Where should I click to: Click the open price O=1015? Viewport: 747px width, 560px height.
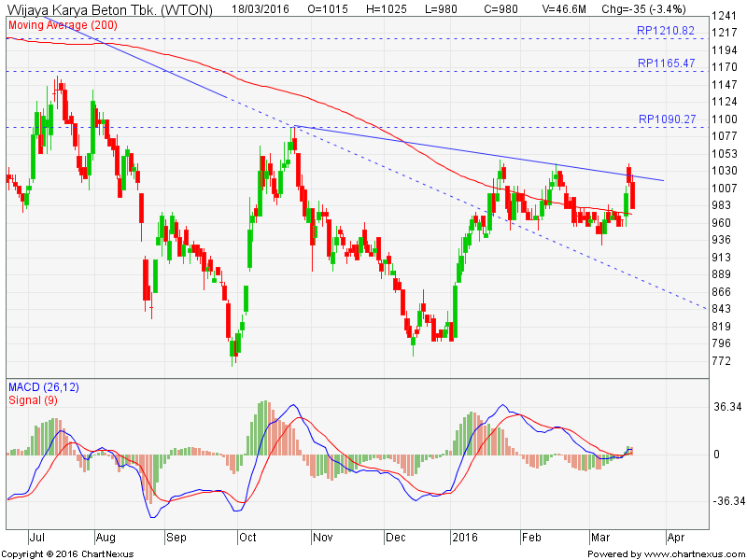pyautogui.click(x=328, y=9)
